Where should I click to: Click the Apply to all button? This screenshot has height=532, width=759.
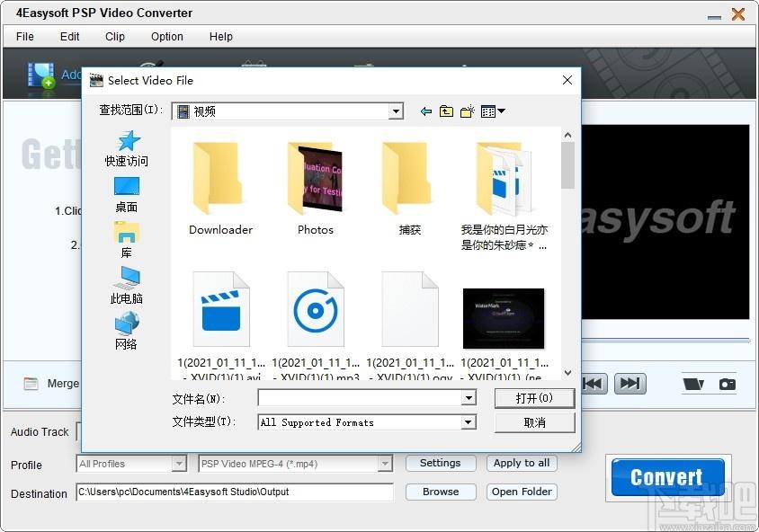click(x=522, y=464)
